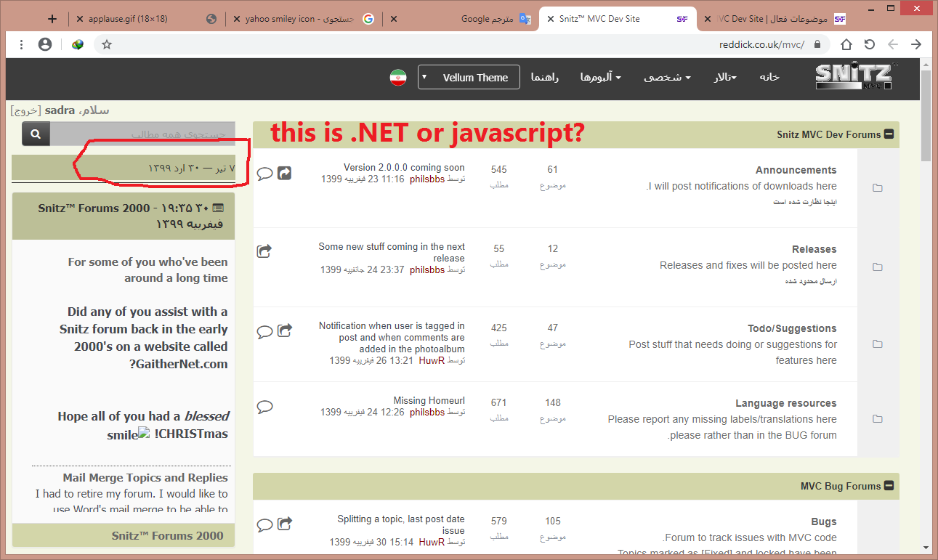Viewport: 938px width, 560px height.
Task: Click the browser home icon
Action: click(x=846, y=44)
